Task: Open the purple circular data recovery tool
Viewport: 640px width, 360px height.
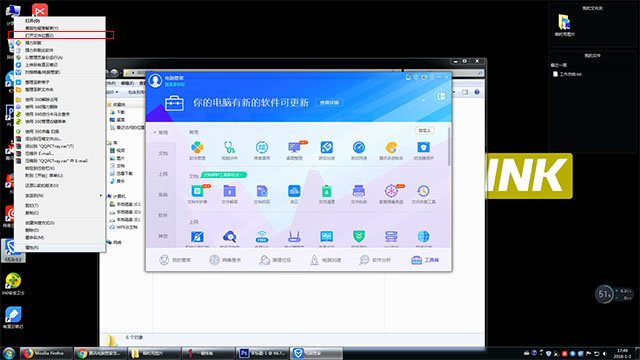Action: click(391, 191)
